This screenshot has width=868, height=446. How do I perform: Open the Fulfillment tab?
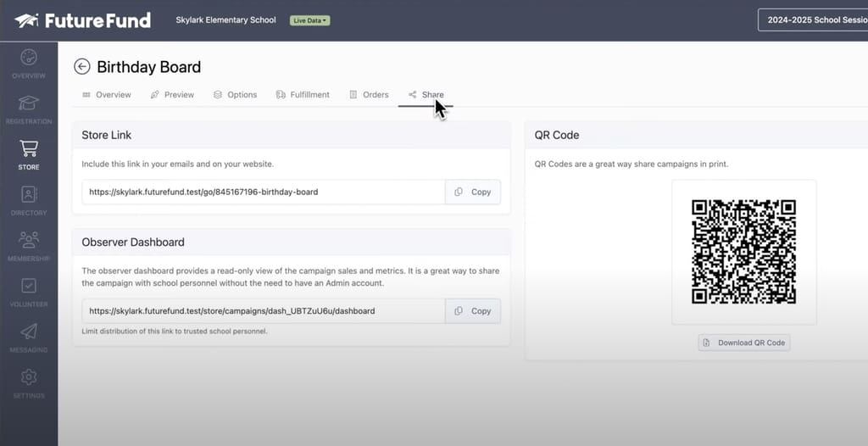[303, 95]
